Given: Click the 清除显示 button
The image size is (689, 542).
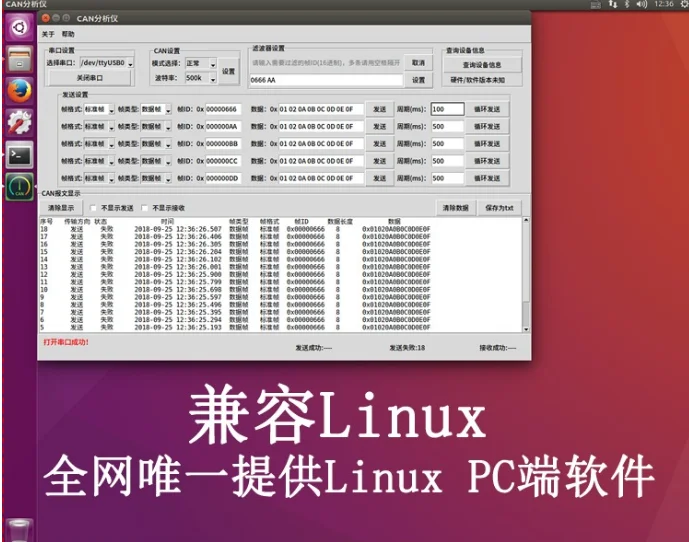Looking at the screenshot, I should [61, 208].
